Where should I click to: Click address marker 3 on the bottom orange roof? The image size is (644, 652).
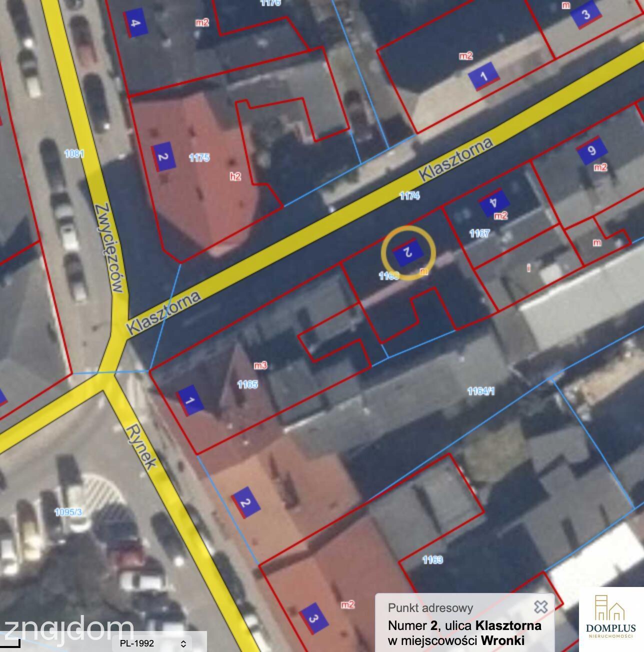(x=313, y=618)
